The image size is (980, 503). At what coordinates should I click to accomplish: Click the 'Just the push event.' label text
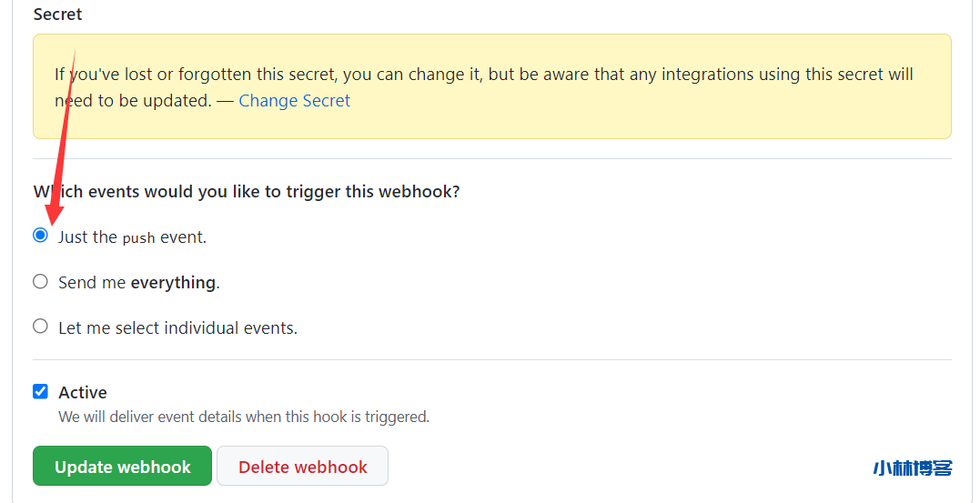tap(132, 237)
